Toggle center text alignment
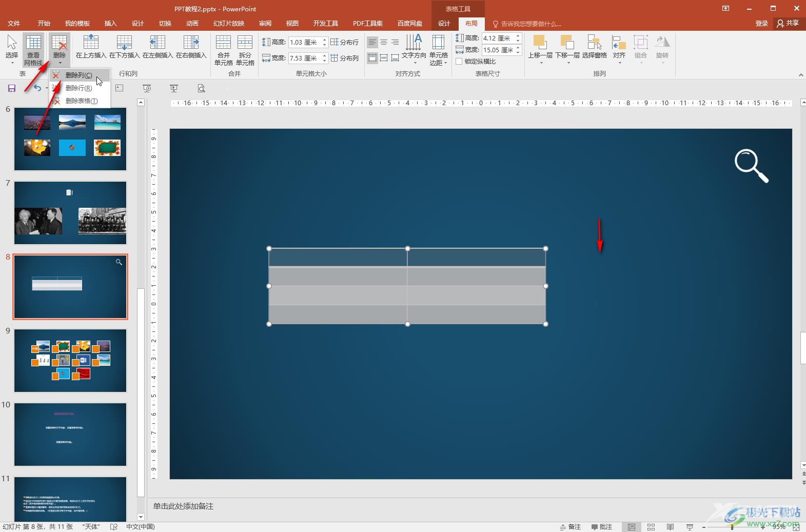Viewport: 806px width, 532px height. pyautogui.click(x=384, y=42)
